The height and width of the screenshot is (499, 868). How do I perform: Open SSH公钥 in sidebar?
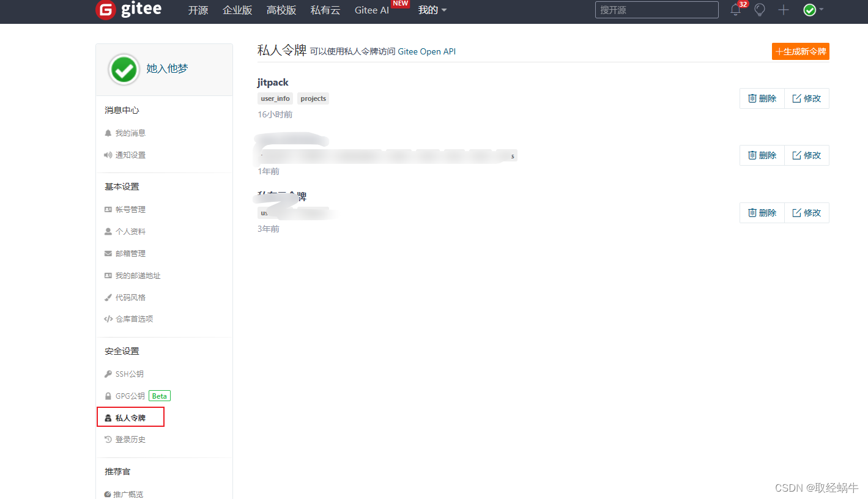[129, 374]
